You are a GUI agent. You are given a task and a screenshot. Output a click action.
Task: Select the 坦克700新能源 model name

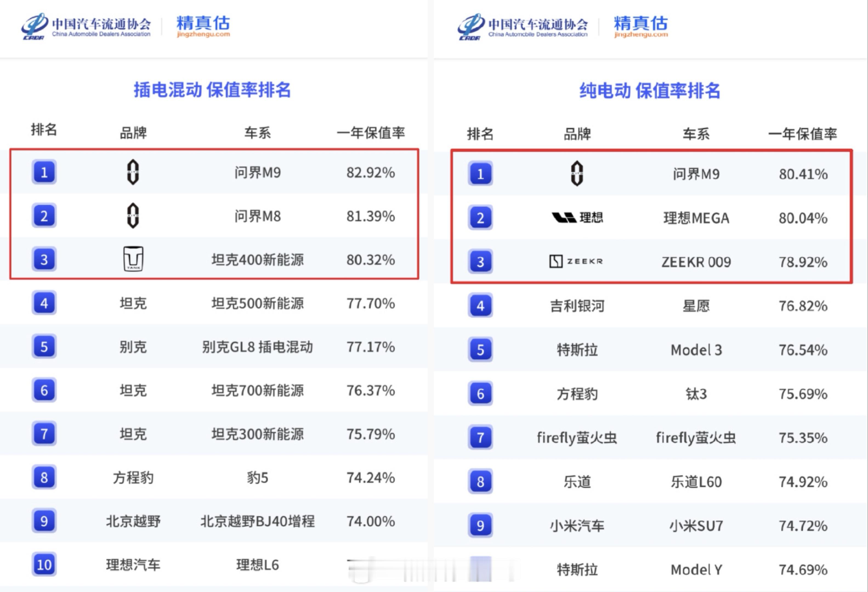(258, 391)
